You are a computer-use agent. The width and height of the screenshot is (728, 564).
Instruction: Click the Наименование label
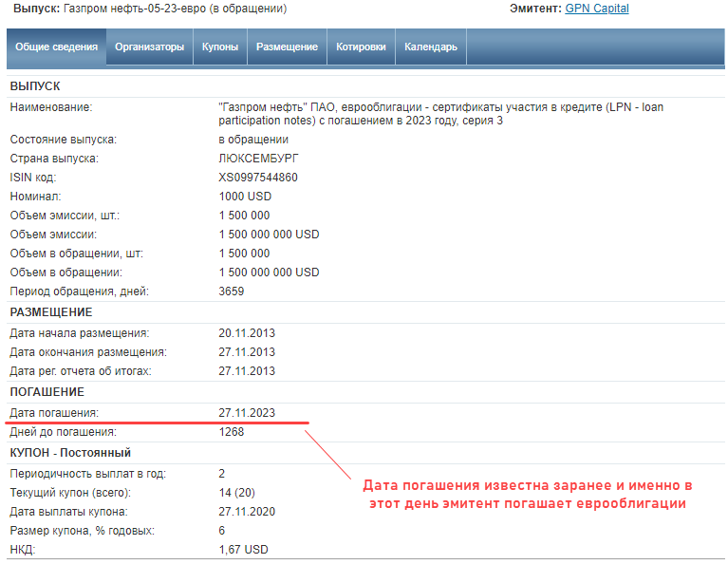(51, 107)
